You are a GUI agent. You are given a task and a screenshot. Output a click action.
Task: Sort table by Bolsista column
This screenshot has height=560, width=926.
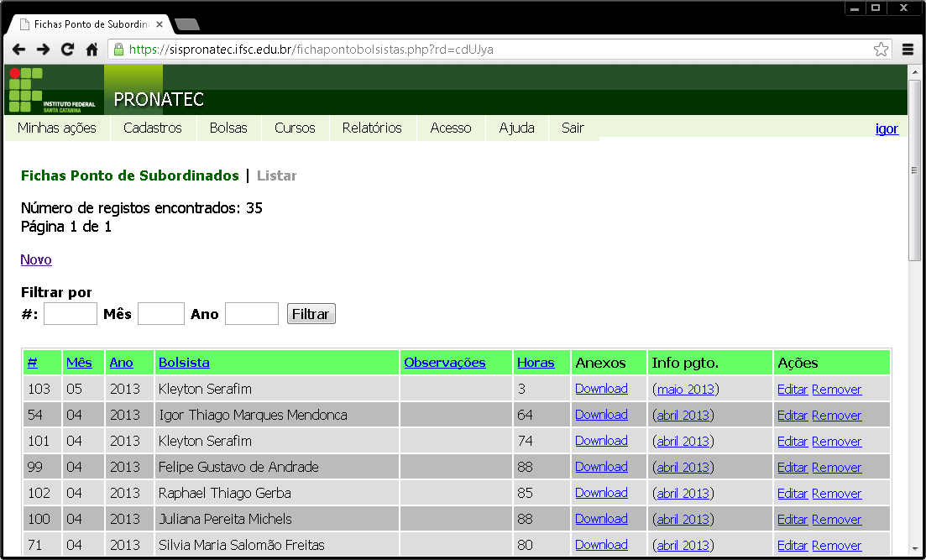tap(184, 363)
